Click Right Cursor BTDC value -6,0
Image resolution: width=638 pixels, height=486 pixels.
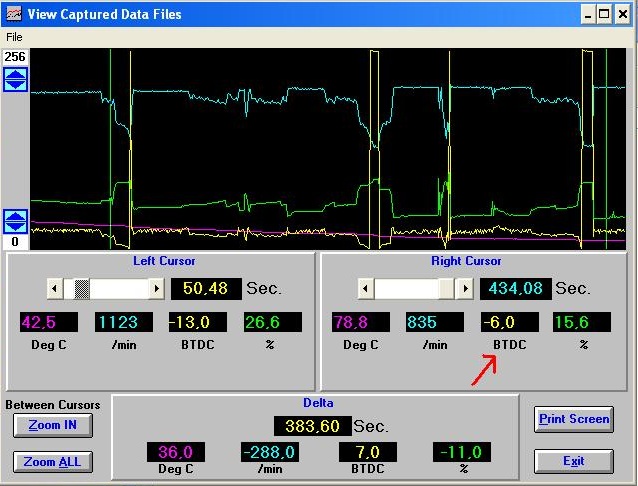click(x=510, y=322)
